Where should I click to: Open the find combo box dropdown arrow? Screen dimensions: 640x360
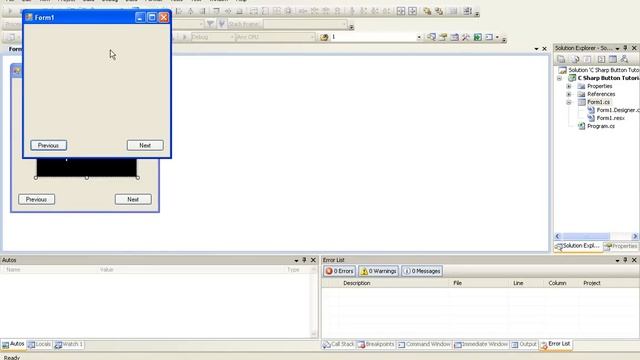[419, 37]
